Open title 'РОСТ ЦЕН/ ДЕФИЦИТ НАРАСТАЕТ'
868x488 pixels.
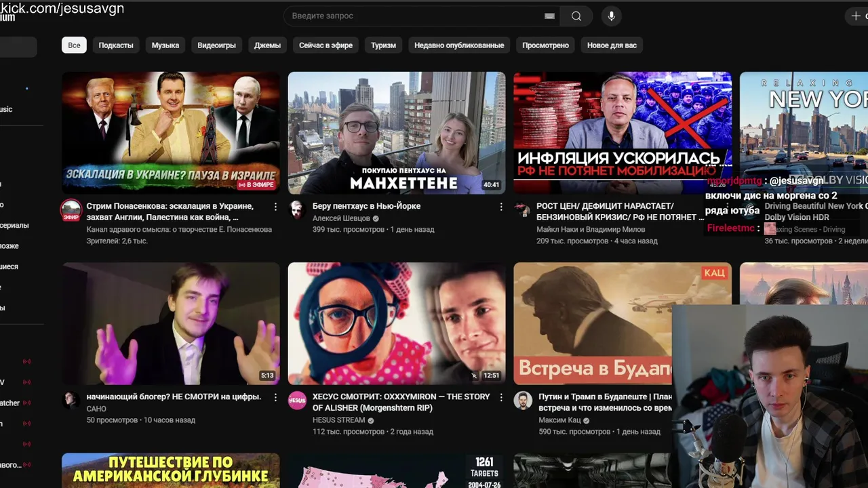tap(619, 211)
